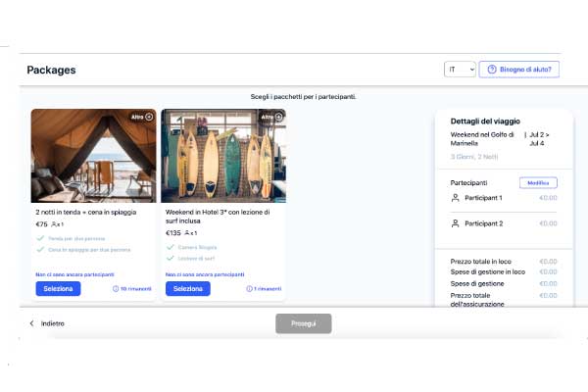Select the Hotel 3* surf lesson package

[x=188, y=289]
